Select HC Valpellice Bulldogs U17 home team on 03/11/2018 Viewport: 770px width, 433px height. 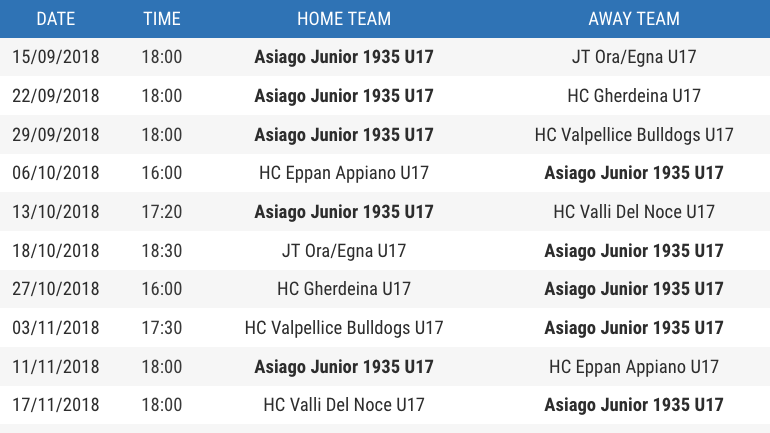344,327
